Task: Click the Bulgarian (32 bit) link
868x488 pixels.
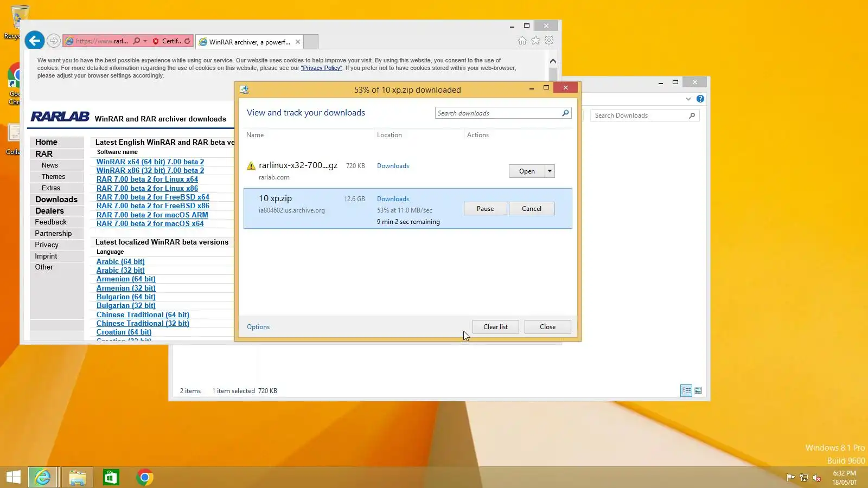Action: (x=126, y=306)
